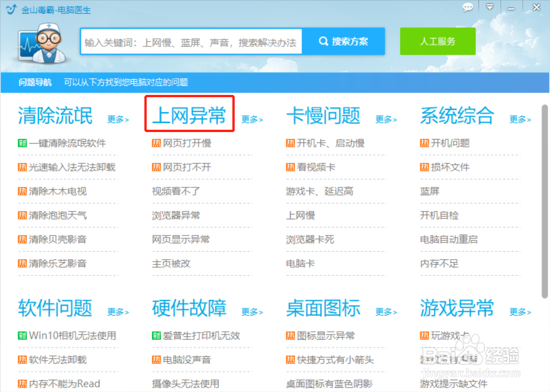
Task: Open the 系统综合 category heading
Action: point(457,116)
